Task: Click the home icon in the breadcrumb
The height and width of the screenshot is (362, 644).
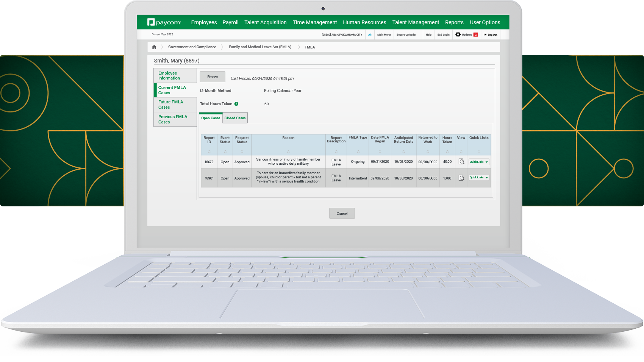Action: tap(154, 47)
